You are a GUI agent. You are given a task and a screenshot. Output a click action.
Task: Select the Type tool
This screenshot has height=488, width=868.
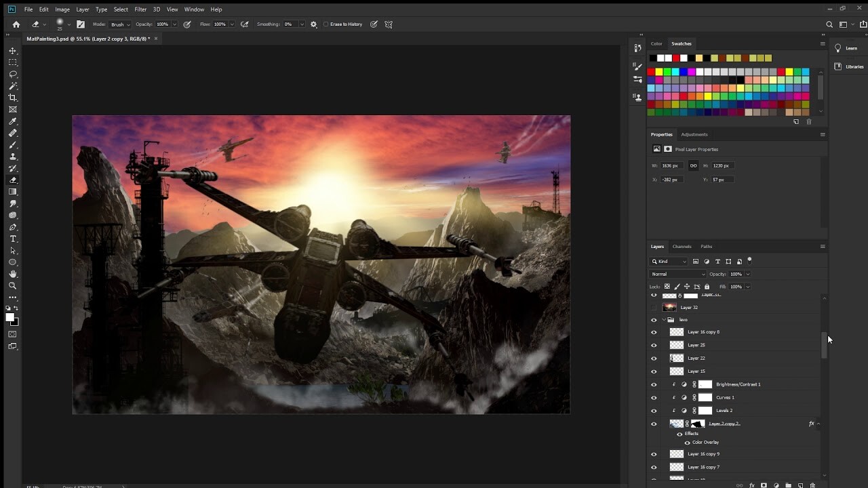12,239
